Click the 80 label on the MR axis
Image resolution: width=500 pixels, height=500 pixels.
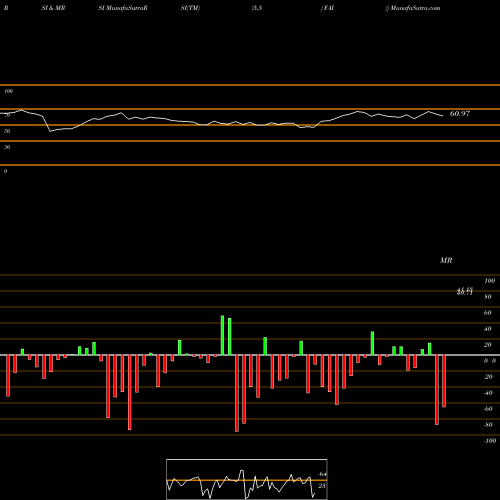click(x=488, y=297)
